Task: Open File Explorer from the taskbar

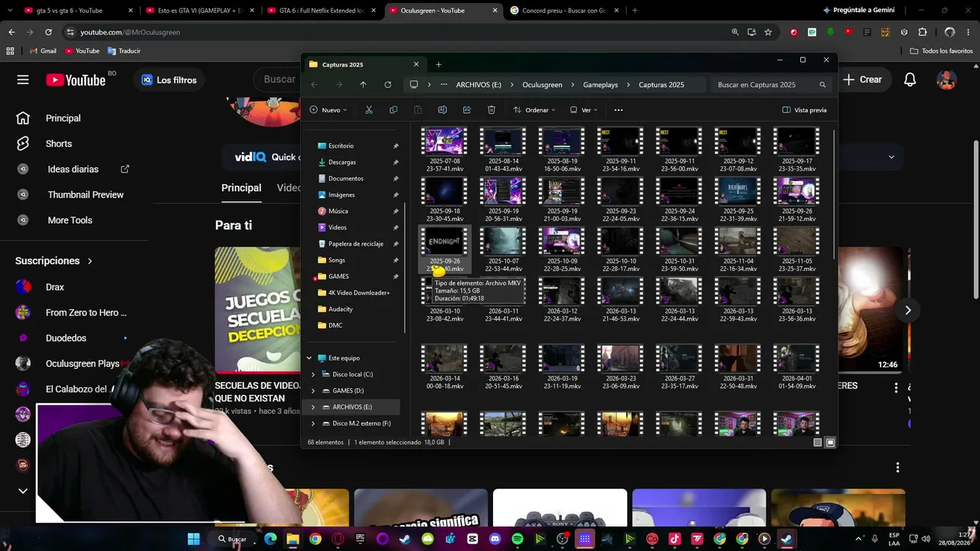Action: (x=292, y=539)
